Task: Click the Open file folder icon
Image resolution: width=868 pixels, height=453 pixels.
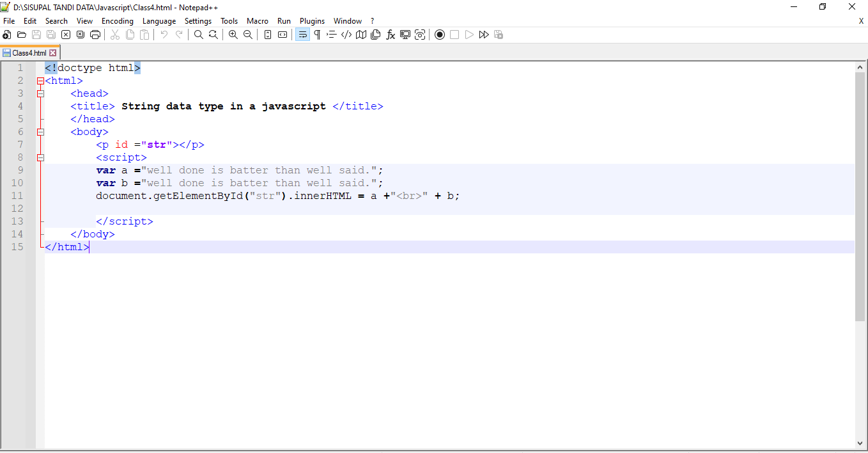Action: click(22, 35)
